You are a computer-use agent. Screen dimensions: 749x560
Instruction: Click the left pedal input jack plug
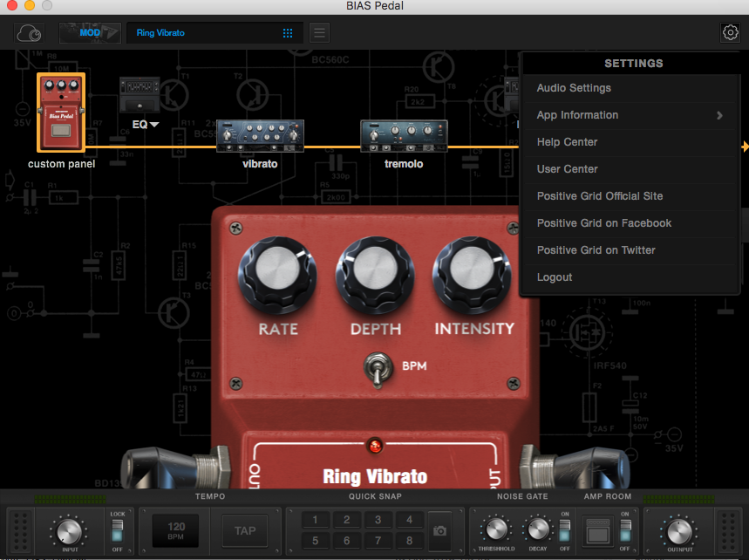pos(175,467)
